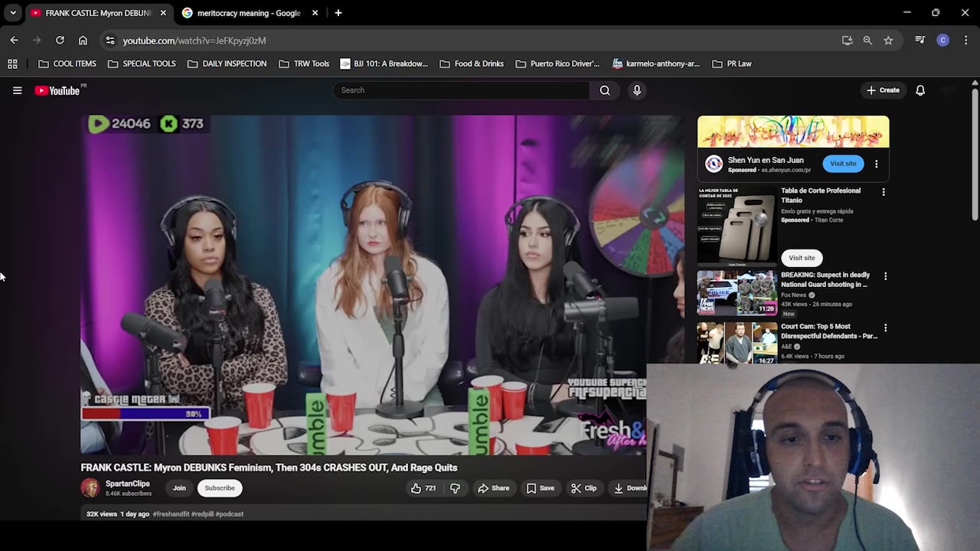Screen dimensions: 980x551
Task: Open options for Court Cam video
Action: 886,328
